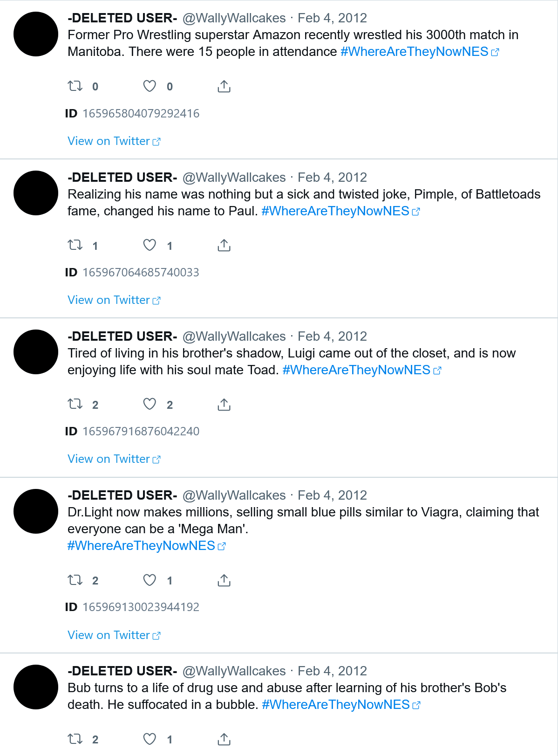Share the Dr.Light Mega Man tweet
Screen dimensions: 558x756
[x=224, y=580]
